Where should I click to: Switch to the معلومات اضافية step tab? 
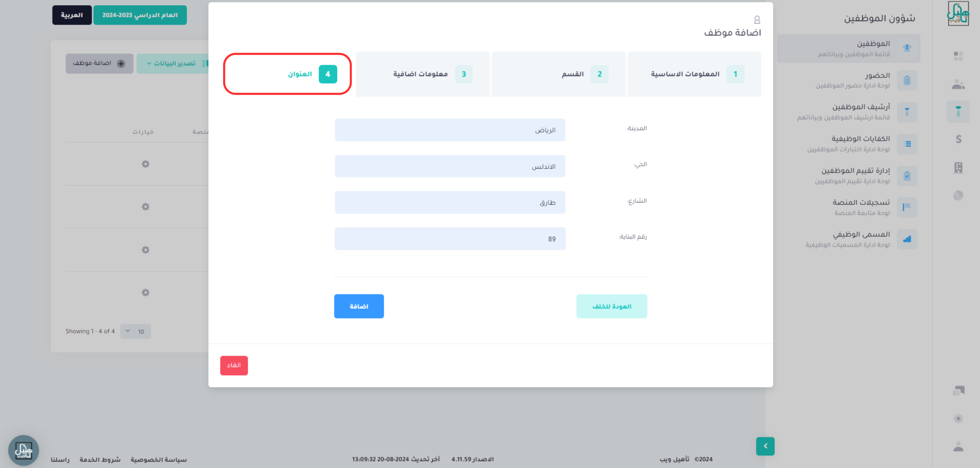[x=423, y=74]
